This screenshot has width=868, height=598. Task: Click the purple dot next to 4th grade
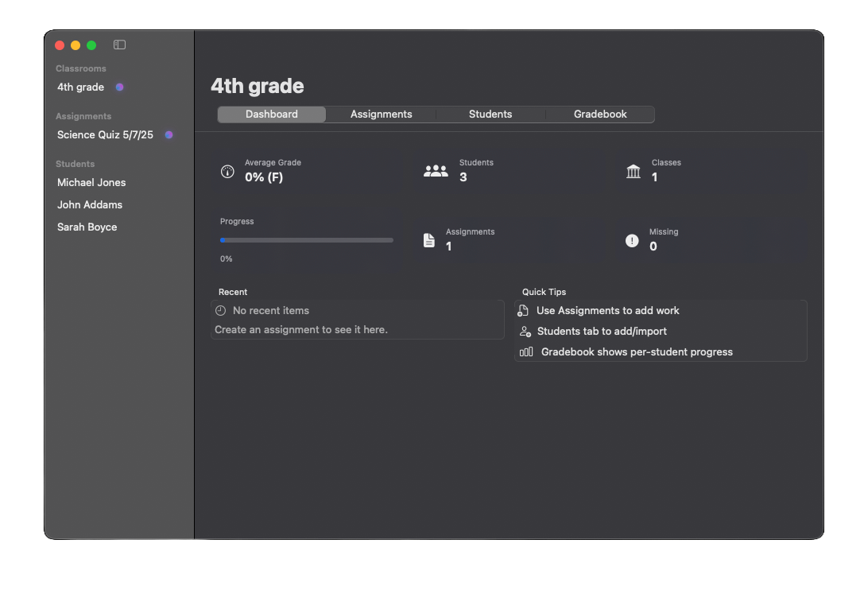pyautogui.click(x=118, y=87)
